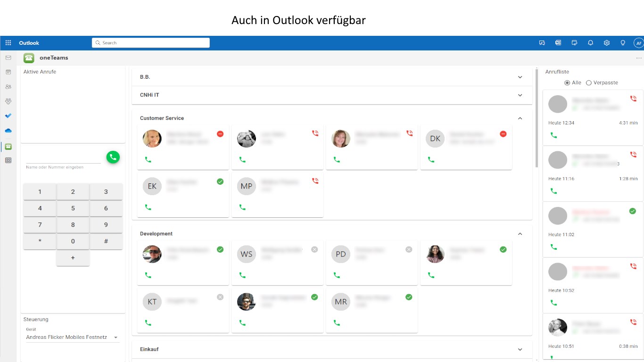Viewport: 644px width, 362px height.
Task: Open the Heute 10:51 call entry photo
Action: [x=558, y=328]
